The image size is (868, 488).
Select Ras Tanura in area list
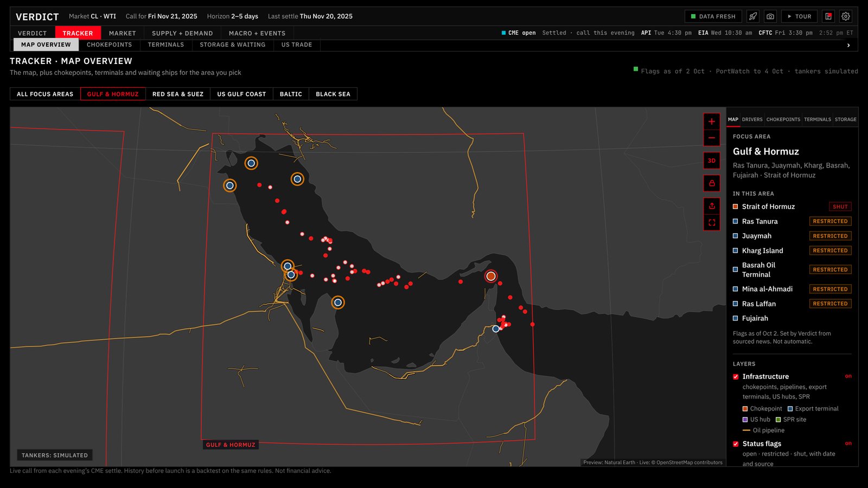792,221
